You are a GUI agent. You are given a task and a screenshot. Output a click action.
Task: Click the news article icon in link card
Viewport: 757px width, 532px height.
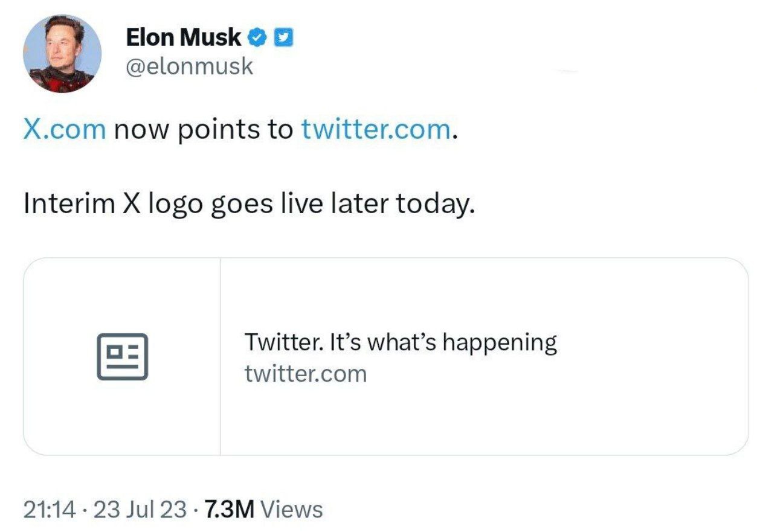pos(122,356)
